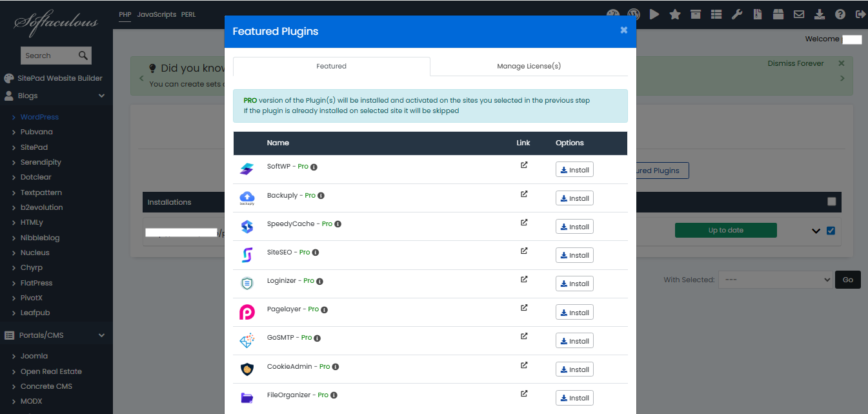
Task: Install the FileOrganizer plugin
Action: point(574,398)
